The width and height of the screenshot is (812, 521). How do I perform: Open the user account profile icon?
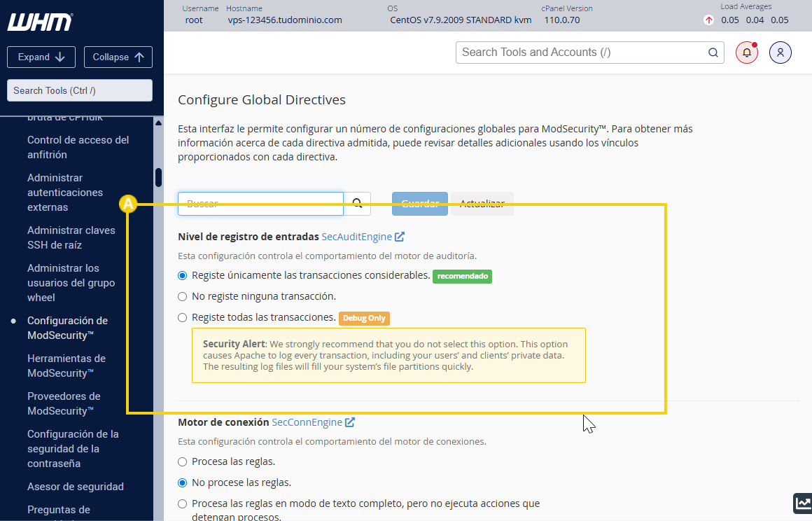780,53
